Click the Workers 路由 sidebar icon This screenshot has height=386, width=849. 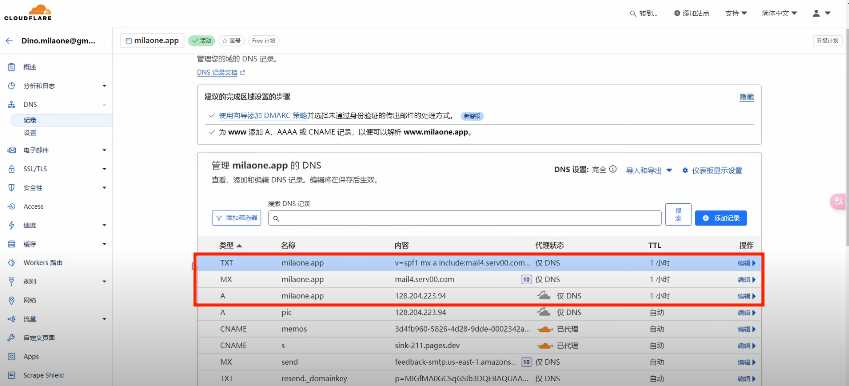[11, 263]
